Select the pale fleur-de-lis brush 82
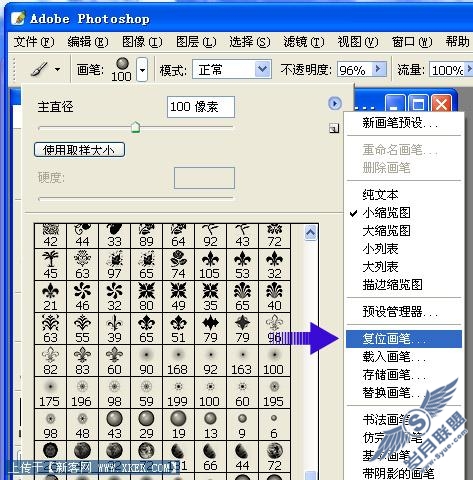This screenshot has height=480, width=473. pyautogui.click(x=50, y=361)
